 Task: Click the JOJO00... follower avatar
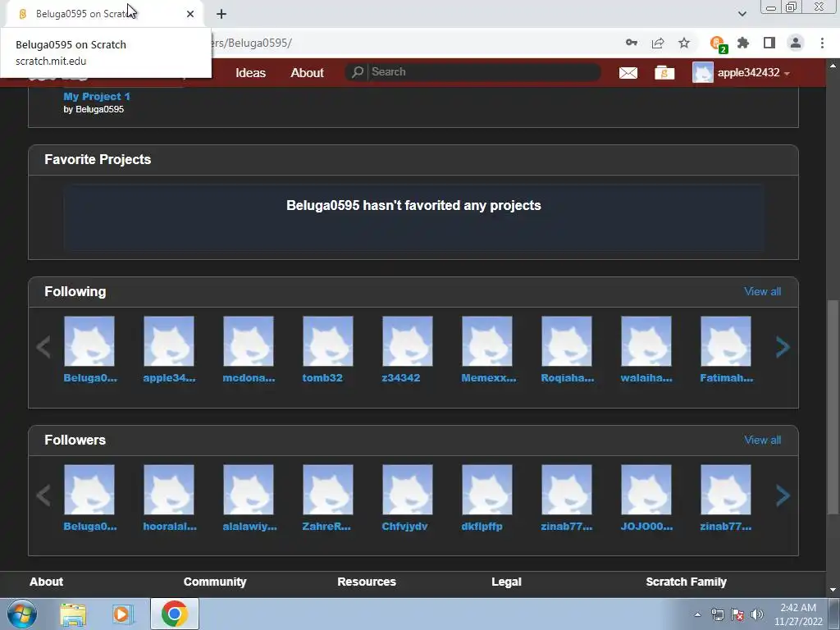click(646, 490)
